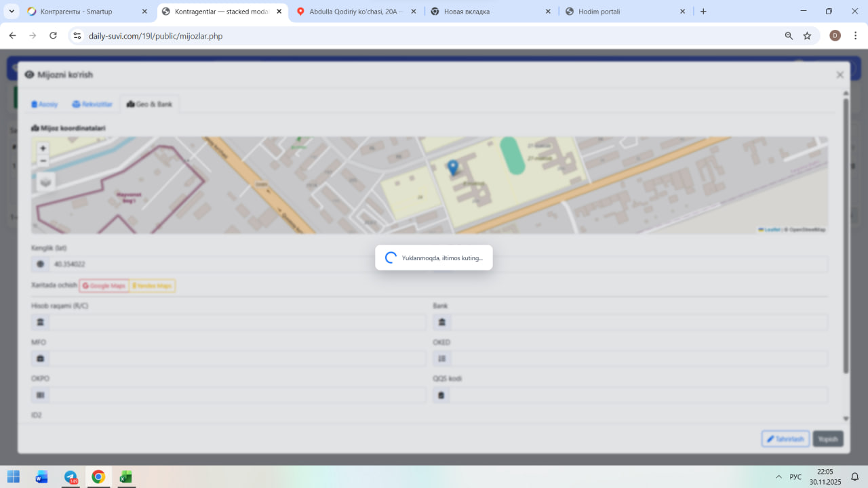
Task: Select the OKPO input field
Action: (x=237, y=395)
